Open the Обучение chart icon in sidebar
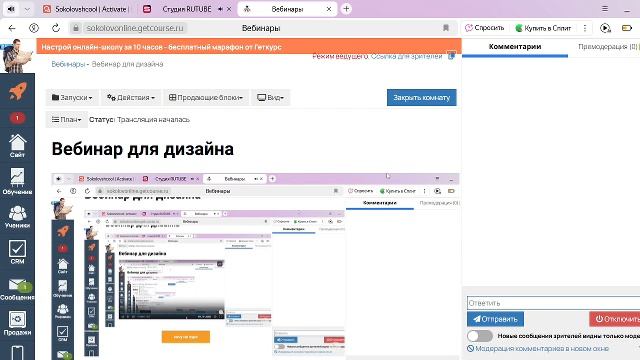Screen dimensions: 640x360 point(17,181)
